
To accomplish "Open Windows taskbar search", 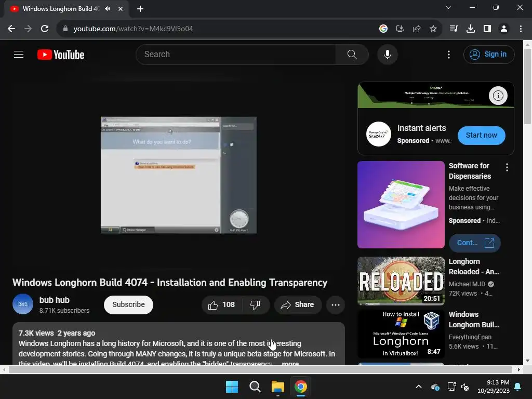I will click(255, 387).
